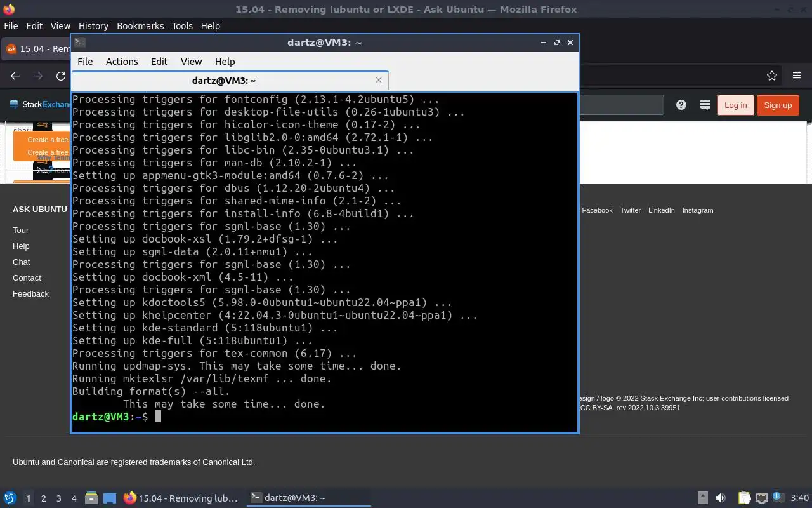Minimize the terminal window
Screen dimensions: 812x508
[544, 43]
